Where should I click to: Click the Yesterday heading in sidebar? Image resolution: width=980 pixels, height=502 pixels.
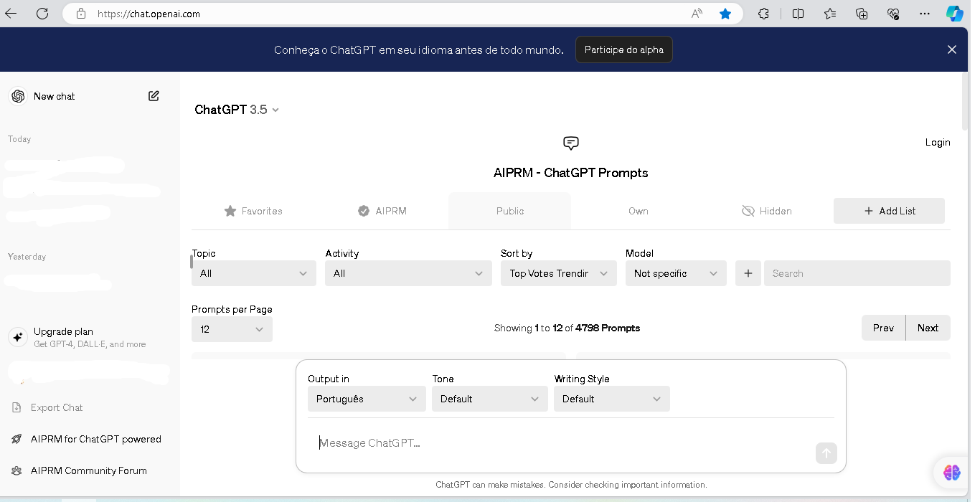coord(27,257)
